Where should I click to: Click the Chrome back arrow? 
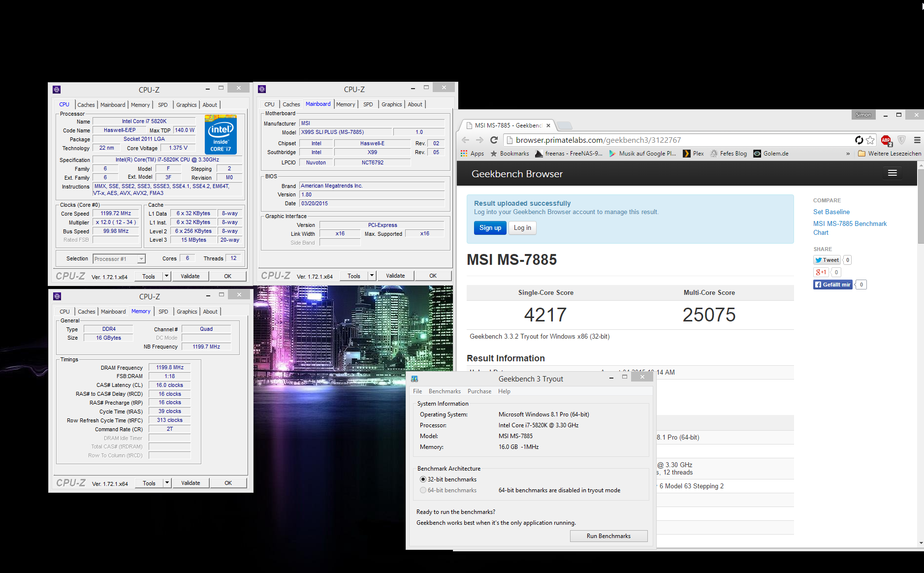[x=466, y=140]
